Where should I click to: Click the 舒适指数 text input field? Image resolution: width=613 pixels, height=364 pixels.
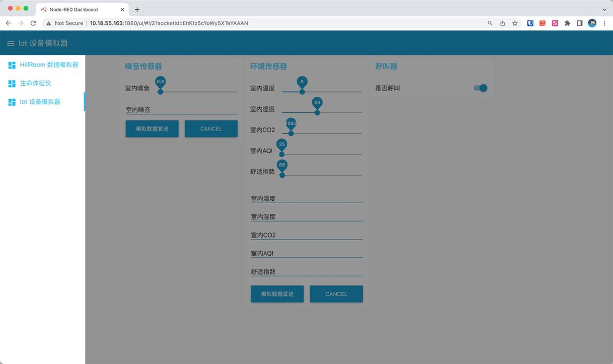click(306, 271)
